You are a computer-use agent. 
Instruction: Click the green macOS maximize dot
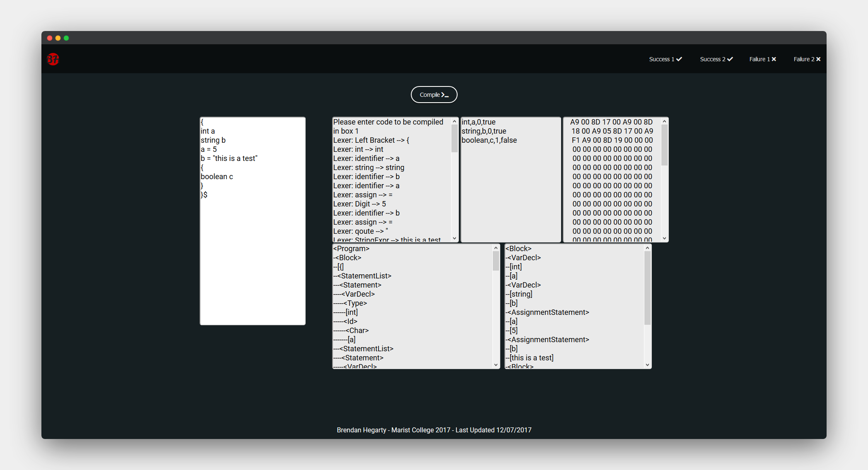click(66, 38)
